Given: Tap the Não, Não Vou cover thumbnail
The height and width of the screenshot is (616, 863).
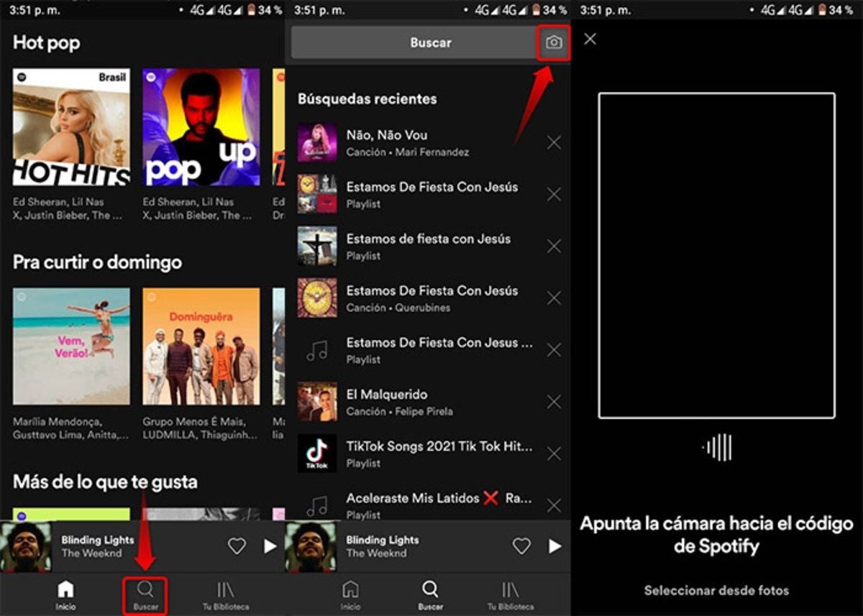Looking at the screenshot, I should pos(317,142).
